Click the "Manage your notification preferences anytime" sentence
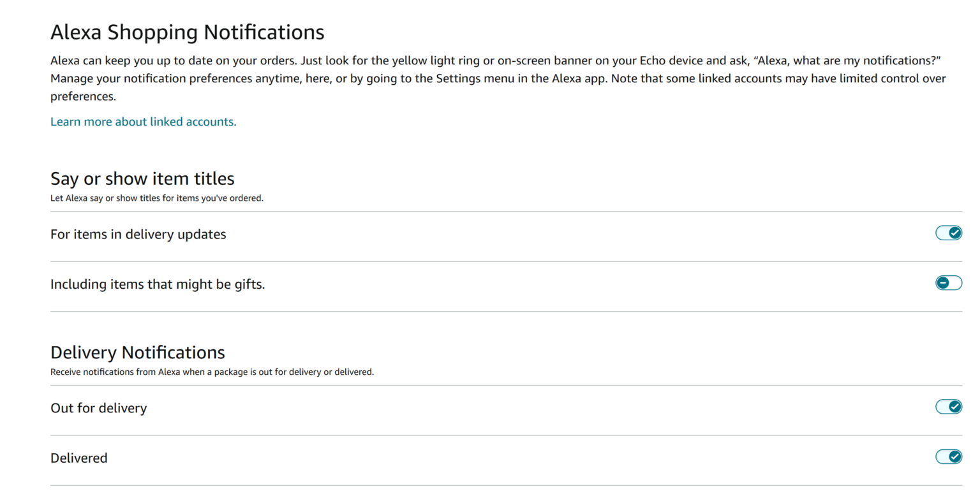The width and height of the screenshot is (980, 501). tap(191, 79)
